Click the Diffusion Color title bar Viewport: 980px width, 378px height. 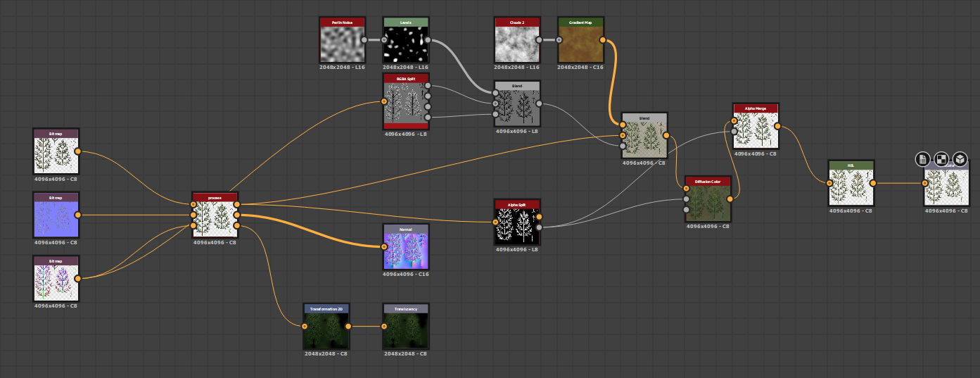coord(708,180)
